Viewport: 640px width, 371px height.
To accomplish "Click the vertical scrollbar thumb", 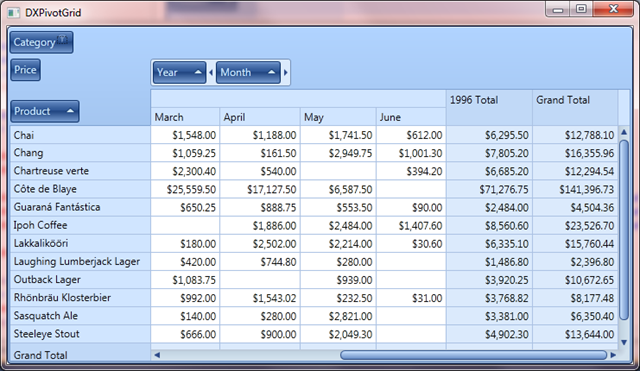I will [624, 230].
